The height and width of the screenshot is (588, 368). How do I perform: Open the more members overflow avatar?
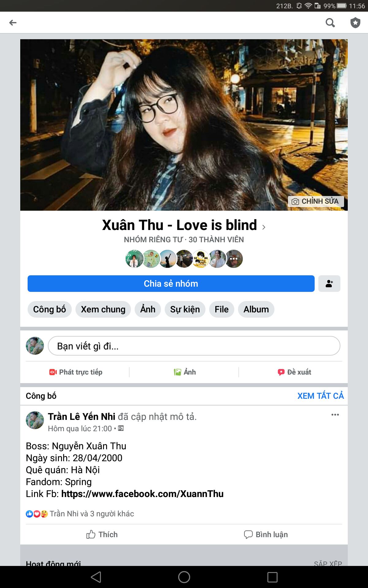pyautogui.click(x=234, y=259)
